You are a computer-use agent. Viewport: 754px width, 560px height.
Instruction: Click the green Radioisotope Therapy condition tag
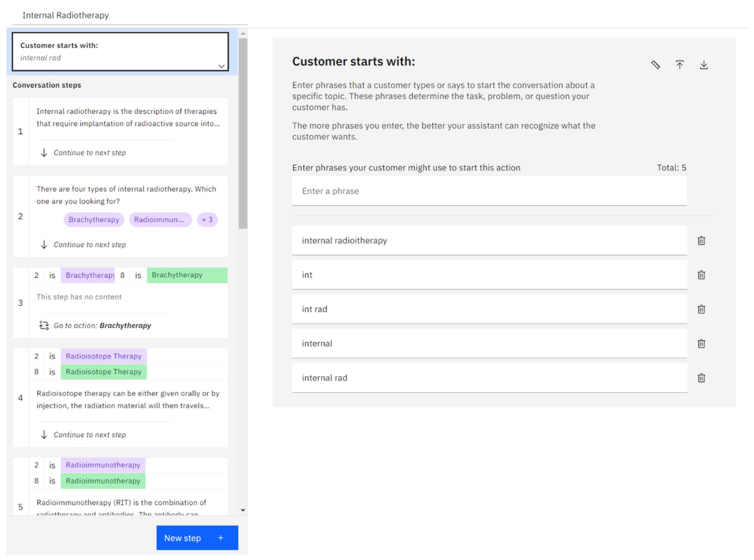tap(104, 372)
